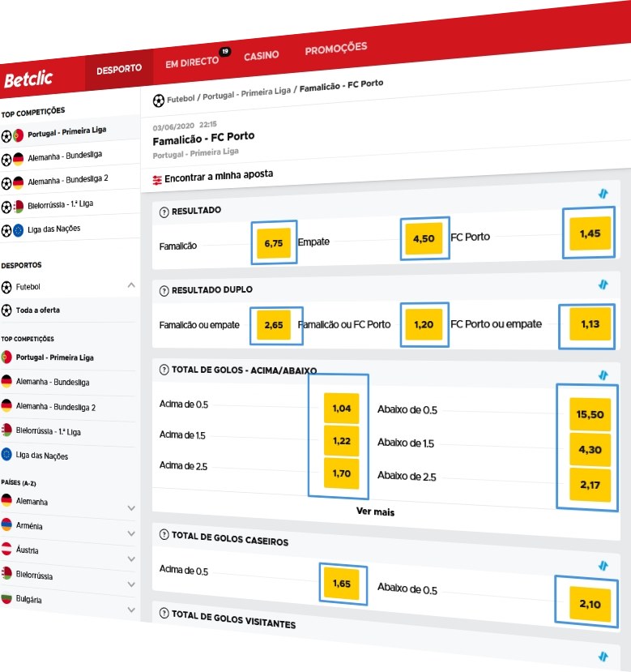Click Germany flag beside lower Alemanha - Bundesliga
Screen dimensions: 631x672
coord(6,381)
